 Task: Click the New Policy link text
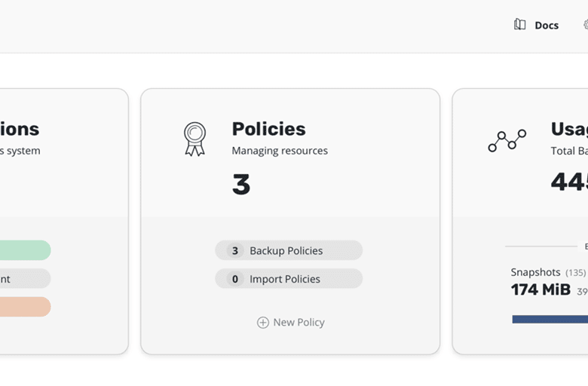coord(299,323)
